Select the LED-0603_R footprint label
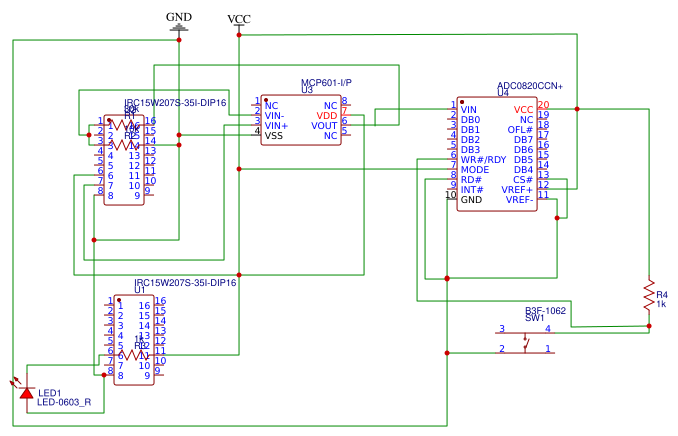The image size is (678, 436). pyautogui.click(x=64, y=402)
